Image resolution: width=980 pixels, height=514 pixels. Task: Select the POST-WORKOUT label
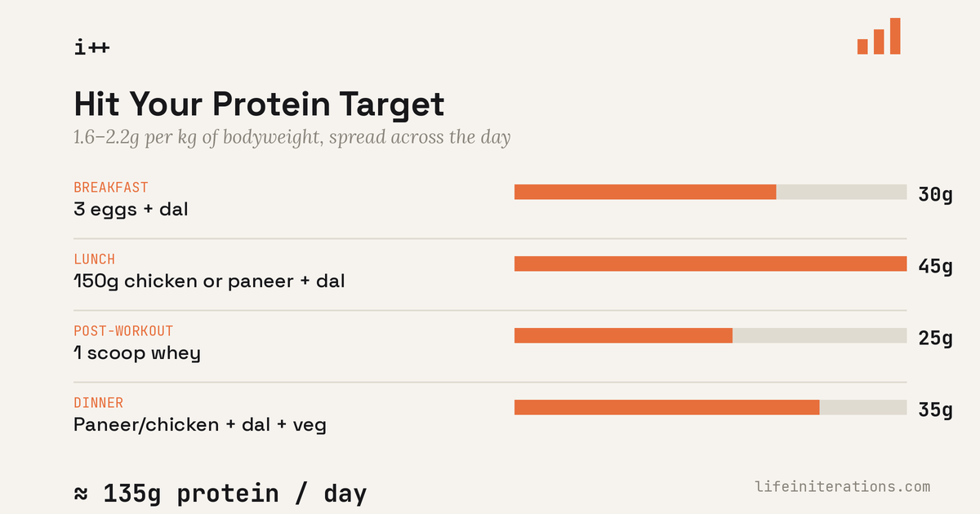(x=123, y=331)
